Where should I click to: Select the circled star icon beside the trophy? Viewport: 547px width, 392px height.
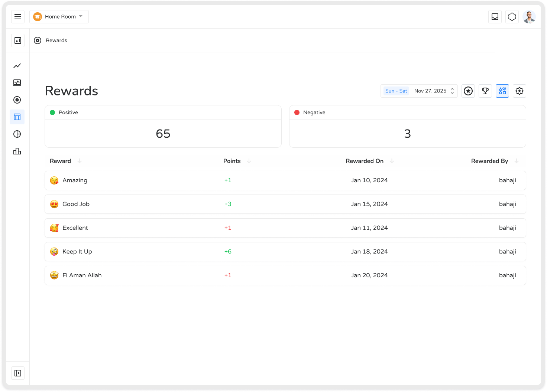point(468,91)
